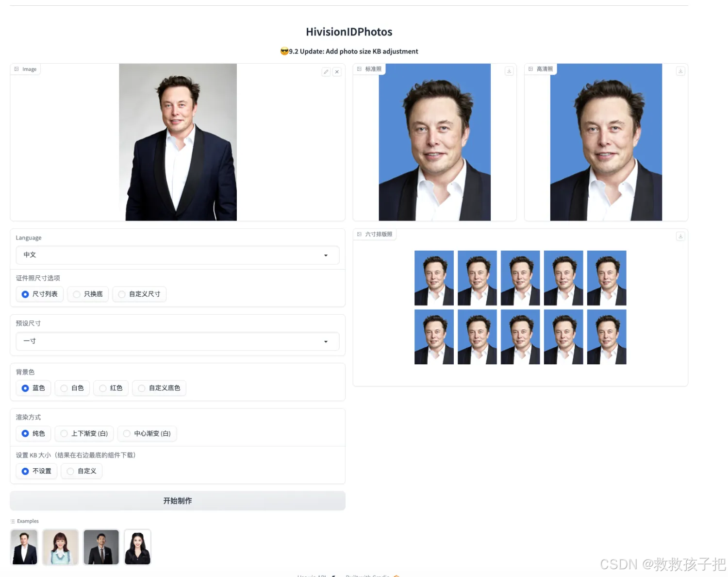Choose 不设置 for KB size
The image size is (728, 577).
click(36, 471)
